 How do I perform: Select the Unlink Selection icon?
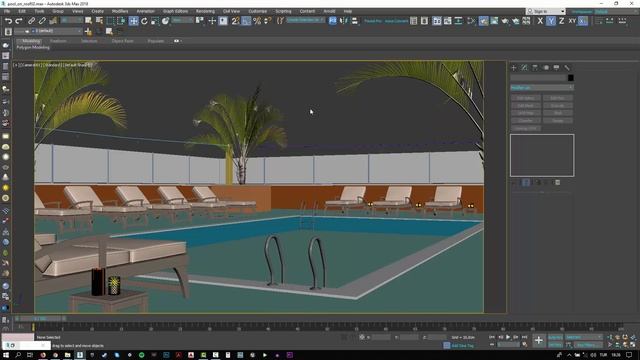42,21
